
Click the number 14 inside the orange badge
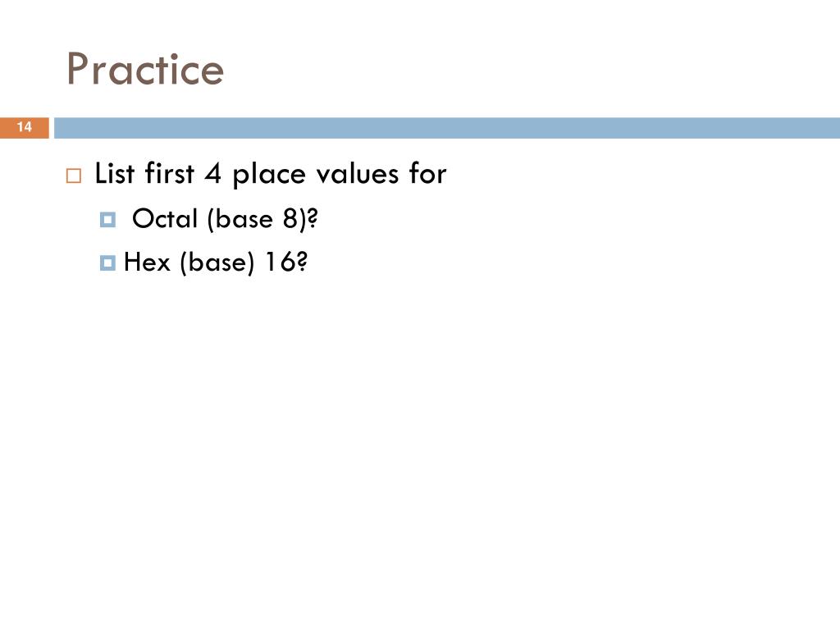click(x=24, y=127)
